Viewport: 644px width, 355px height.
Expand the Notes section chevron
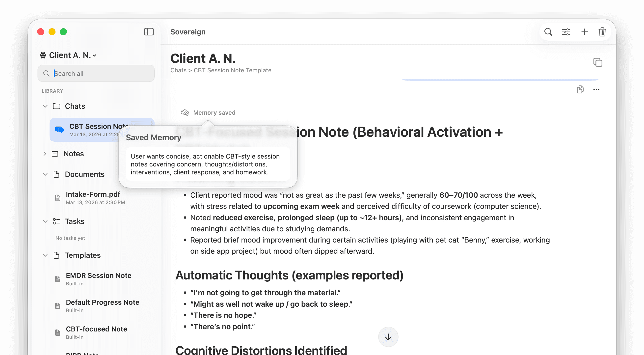[45, 154]
